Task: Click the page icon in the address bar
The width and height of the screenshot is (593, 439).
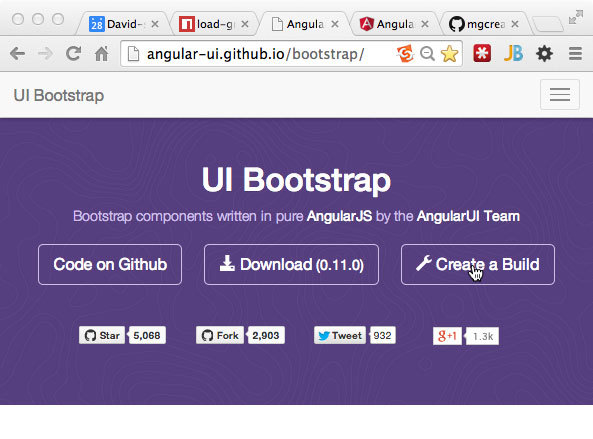Action: click(133, 54)
